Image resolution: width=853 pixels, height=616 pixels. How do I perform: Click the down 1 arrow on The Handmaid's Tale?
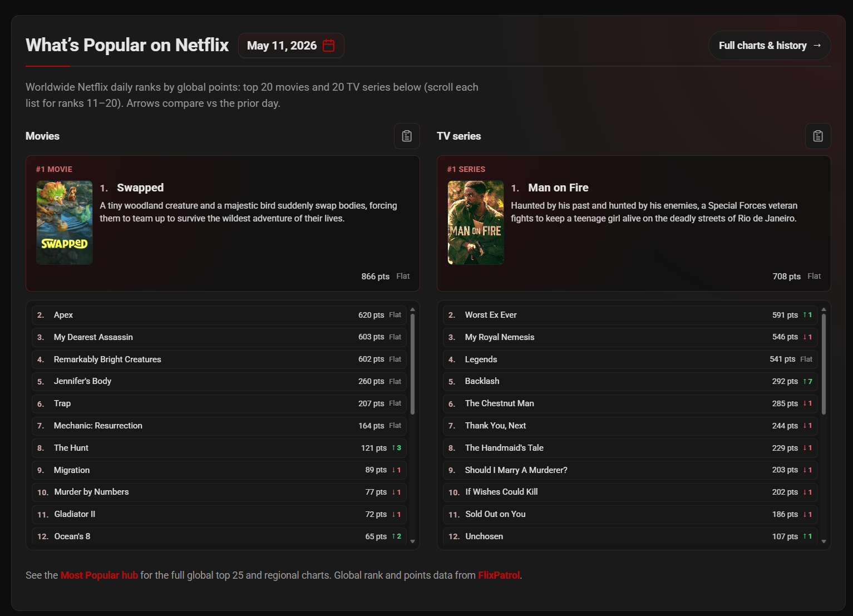tap(807, 448)
